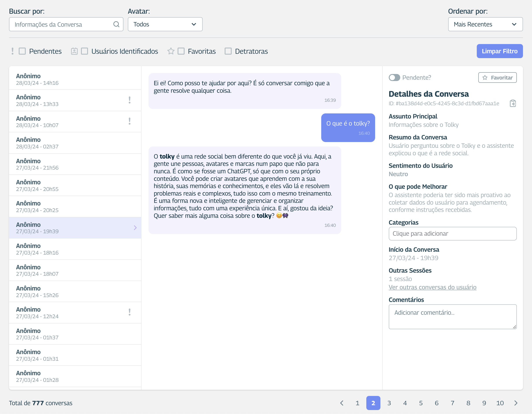Click the Favoritar button
532x414 pixels.
pyautogui.click(x=497, y=78)
